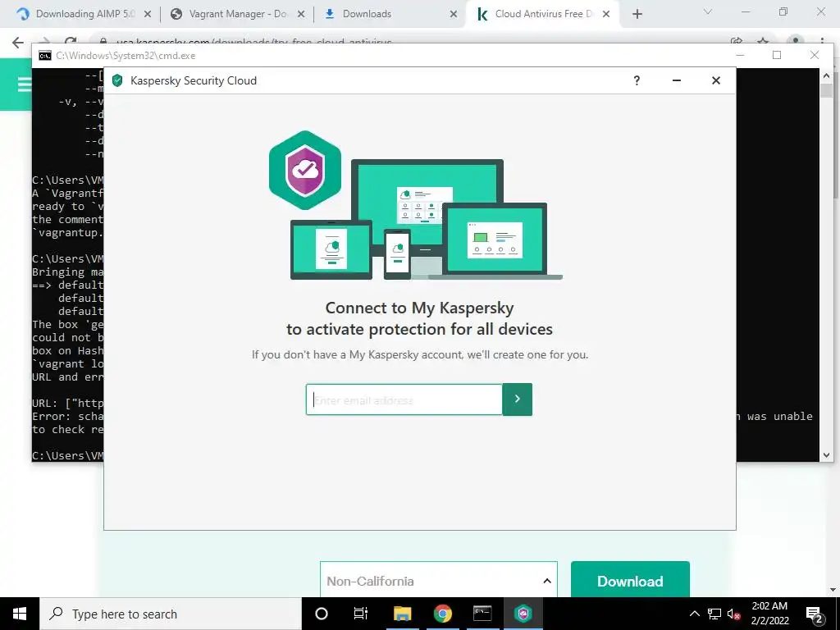Go back in the Chrome browser
840x630 pixels.
coord(18,43)
